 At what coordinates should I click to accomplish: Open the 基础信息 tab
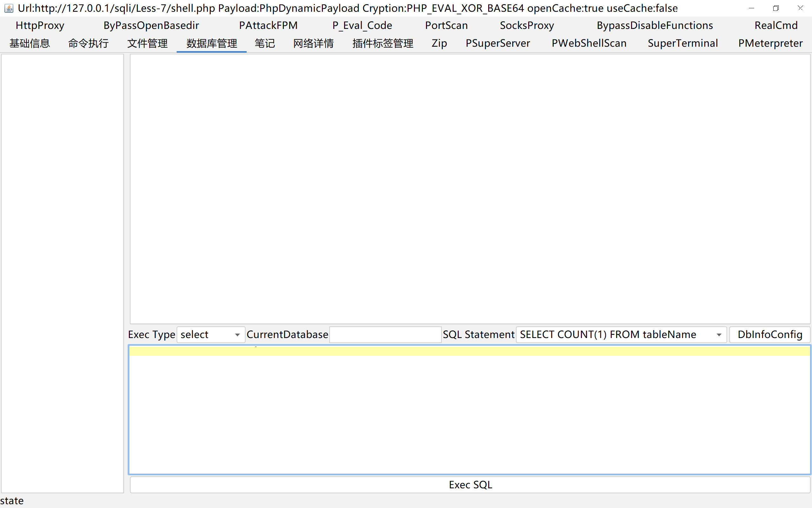pyautogui.click(x=30, y=43)
